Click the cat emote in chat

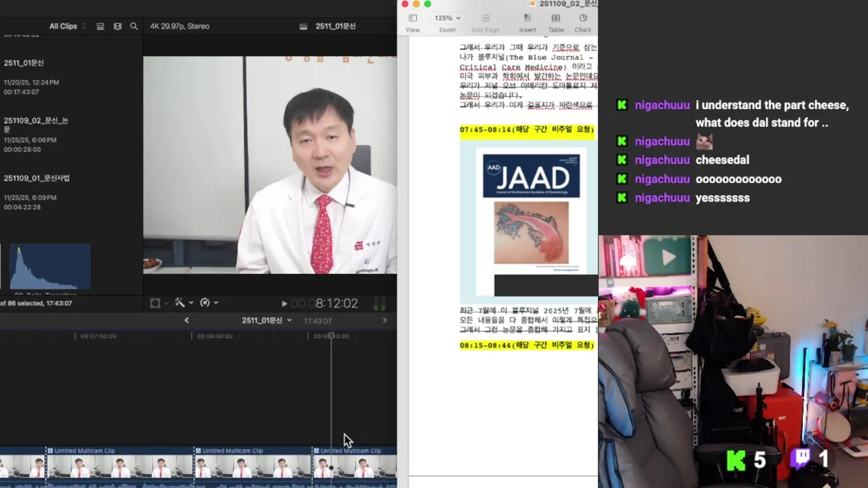coord(705,142)
